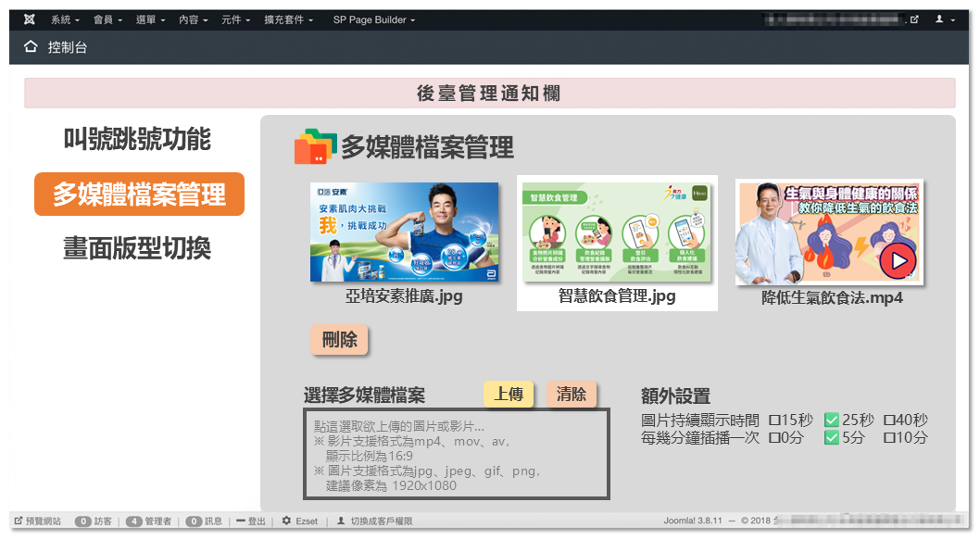The width and height of the screenshot is (980, 540).
Task: Click the 登出 logout link
Action: [251, 521]
